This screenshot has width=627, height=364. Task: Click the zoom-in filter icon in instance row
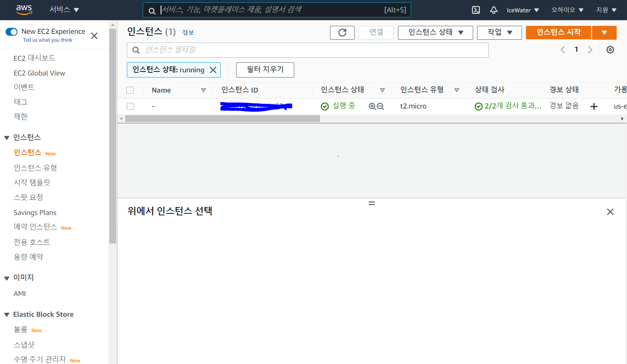click(x=372, y=106)
